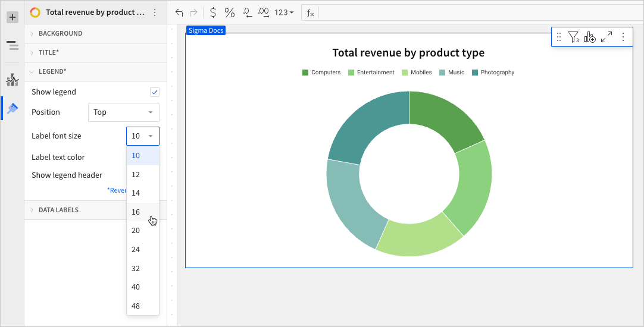
Task: Expand chart to full screen
Action: (607, 37)
